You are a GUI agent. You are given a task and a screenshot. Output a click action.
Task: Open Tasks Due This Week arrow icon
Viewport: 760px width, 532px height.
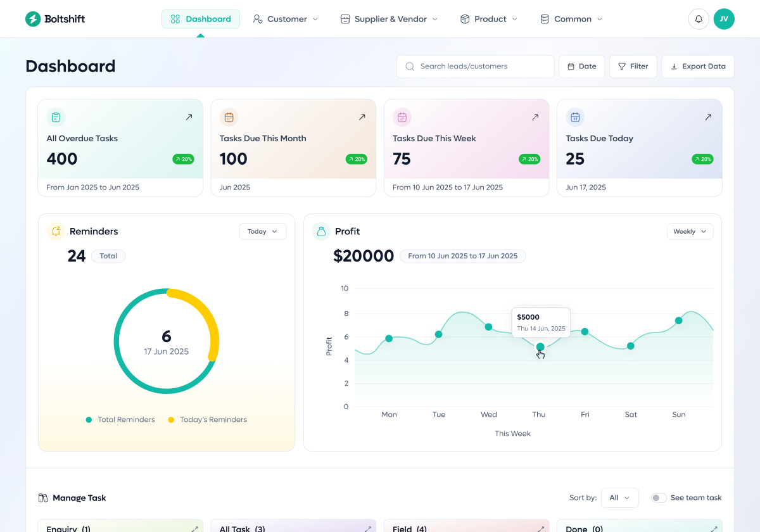[x=535, y=117]
